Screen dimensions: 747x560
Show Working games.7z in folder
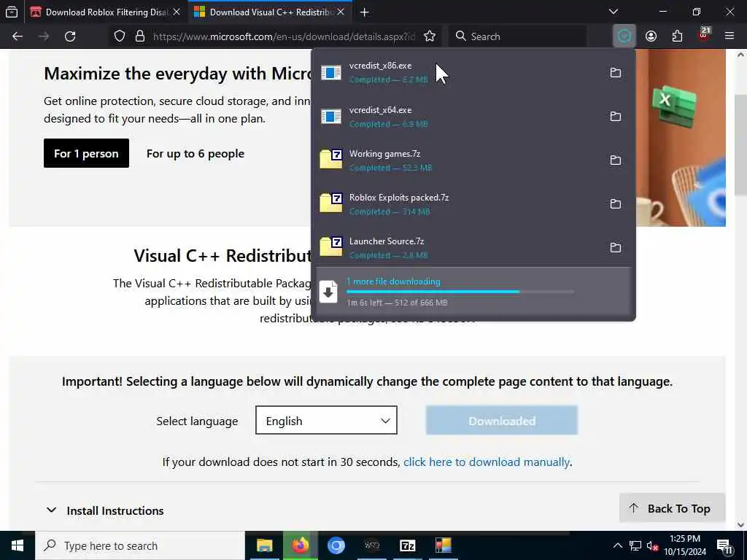(616, 160)
